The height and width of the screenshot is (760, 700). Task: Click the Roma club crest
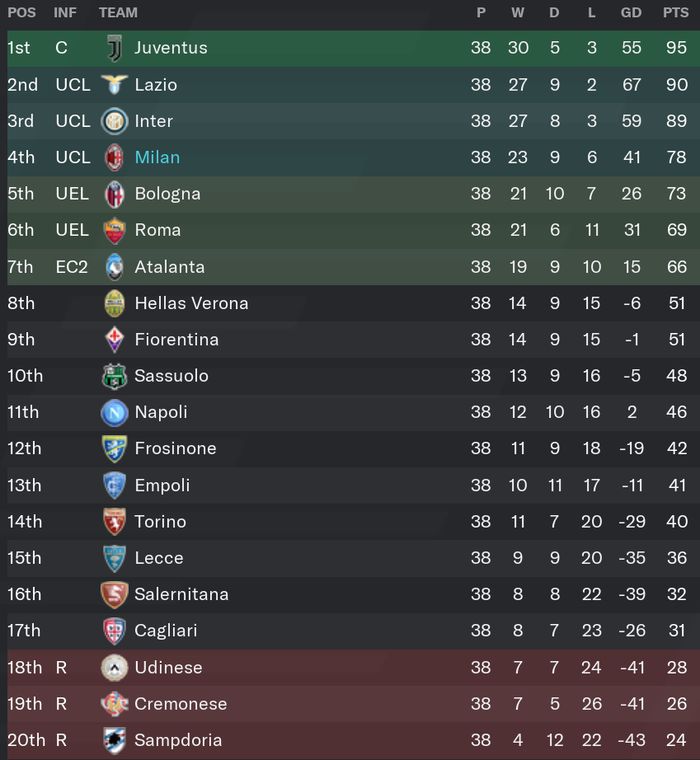[x=115, y=230]
